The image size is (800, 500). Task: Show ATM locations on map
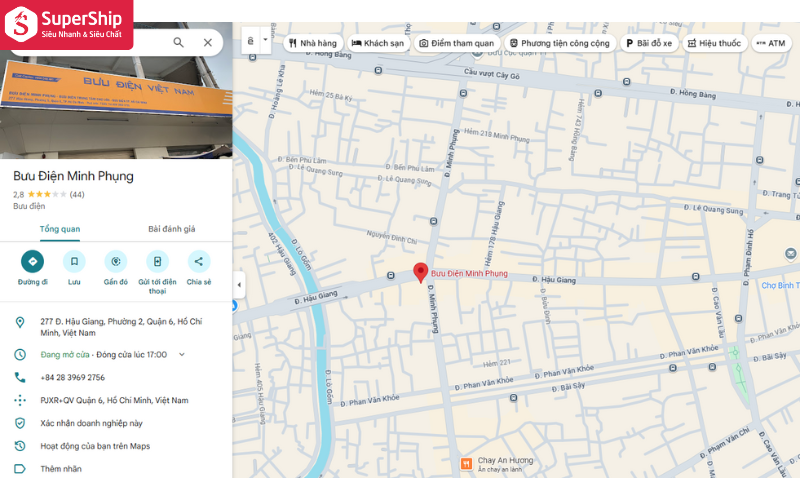tap(771, 43)
